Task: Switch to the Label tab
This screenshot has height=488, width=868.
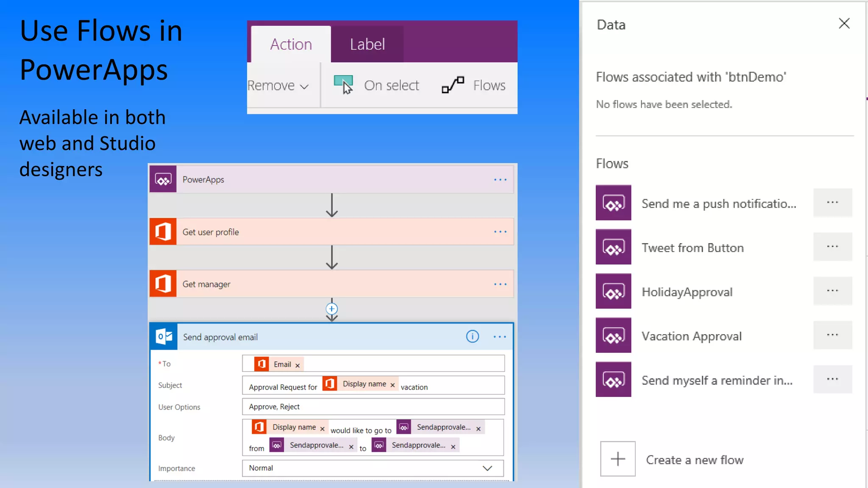Action: click(x=367, y=44)
